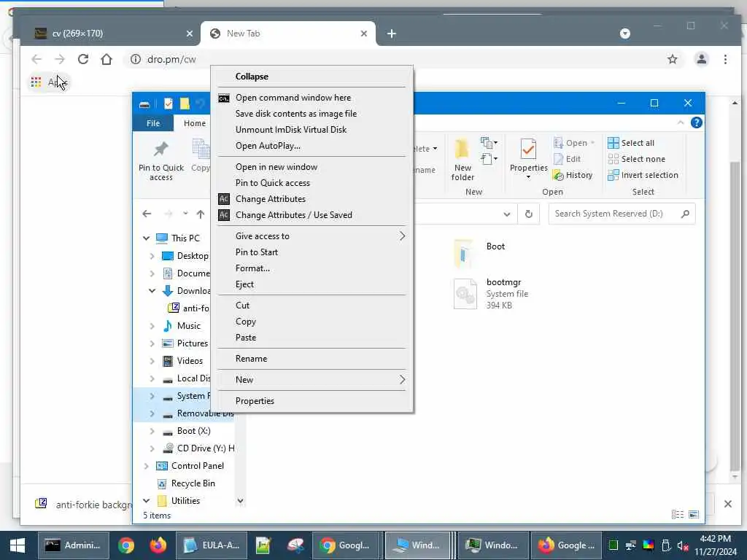This screenshot has height=560, width=747.
Task: Collapse the This PC tree node
Action: 146,238
